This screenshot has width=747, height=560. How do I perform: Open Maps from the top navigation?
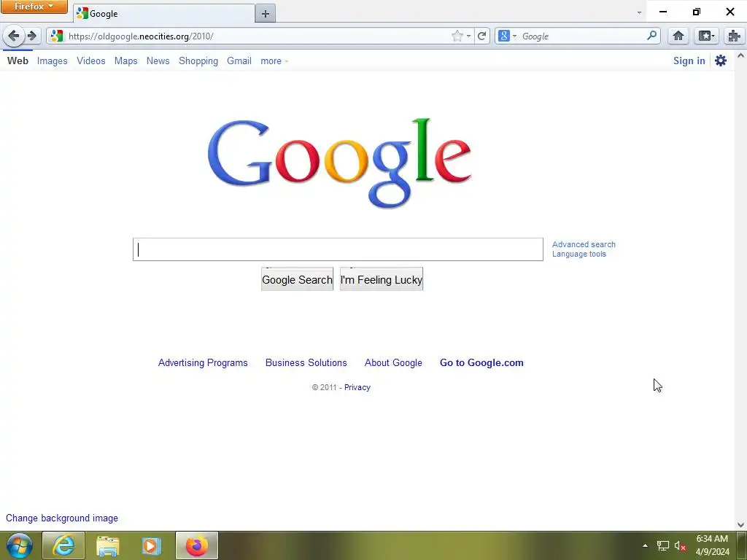125,61
